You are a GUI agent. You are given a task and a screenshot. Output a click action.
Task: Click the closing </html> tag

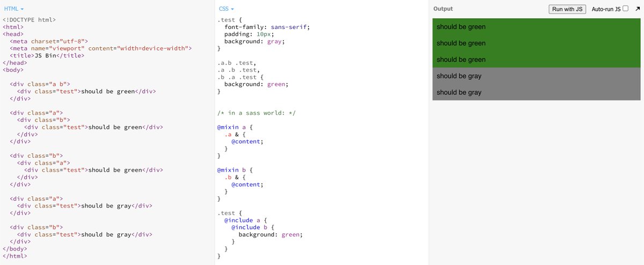pyautogui.click(x=15, y=256)
